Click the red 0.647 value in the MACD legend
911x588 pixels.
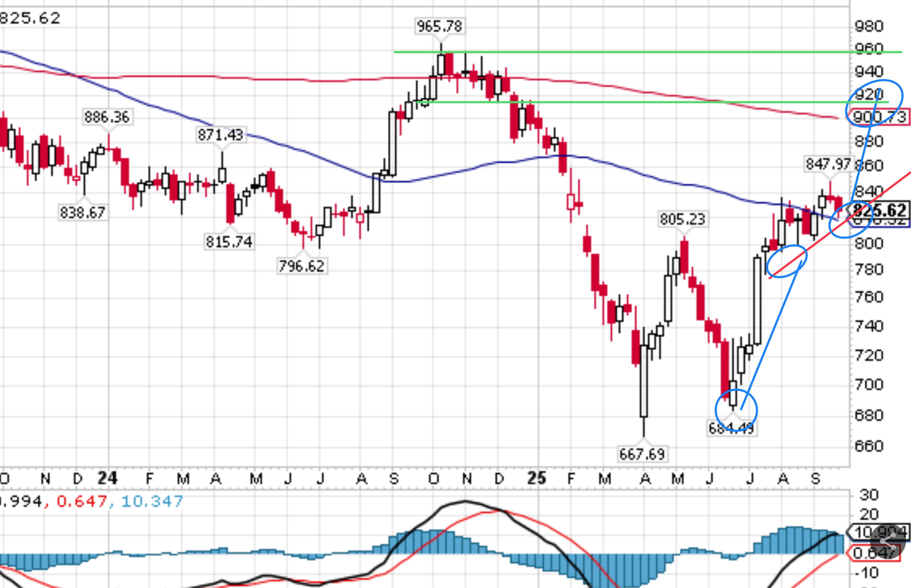coord(81,502)
